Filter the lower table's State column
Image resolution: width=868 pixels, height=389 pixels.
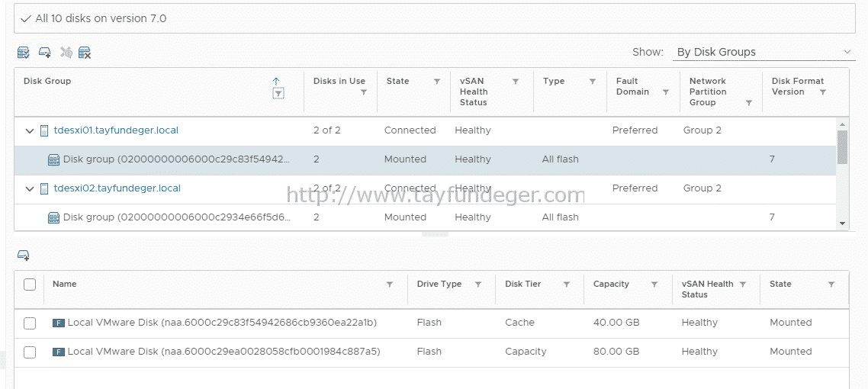831,285
